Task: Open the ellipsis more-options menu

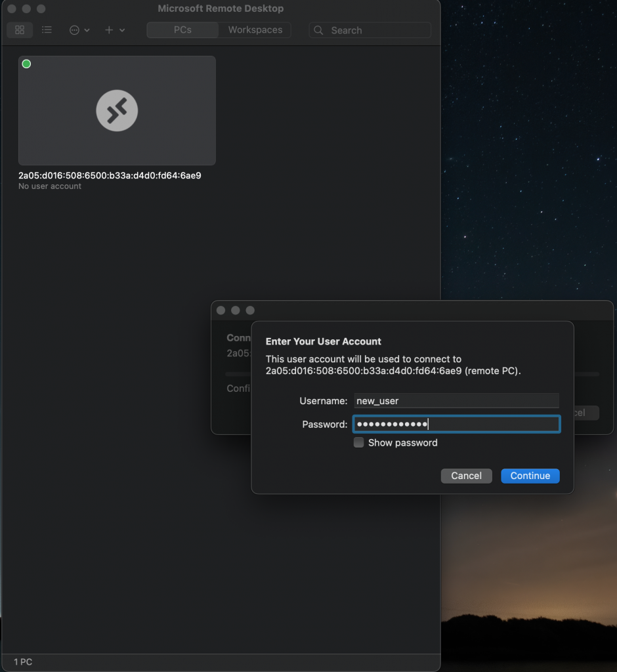Action: click(79, 30)
